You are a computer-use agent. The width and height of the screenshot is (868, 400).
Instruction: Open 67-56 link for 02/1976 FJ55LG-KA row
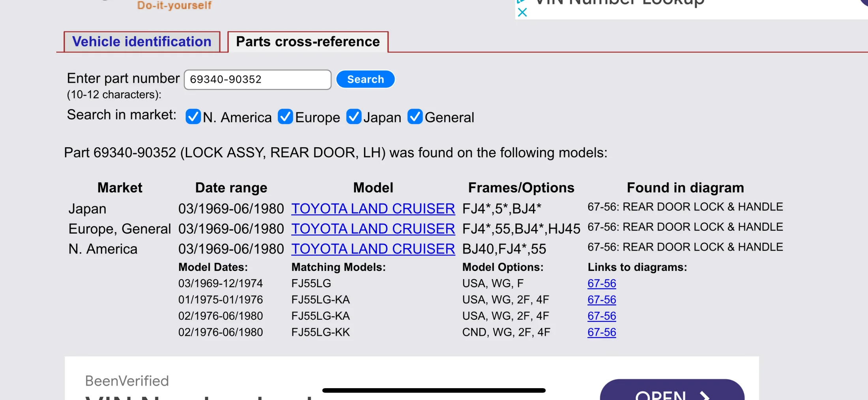[601, 316]
